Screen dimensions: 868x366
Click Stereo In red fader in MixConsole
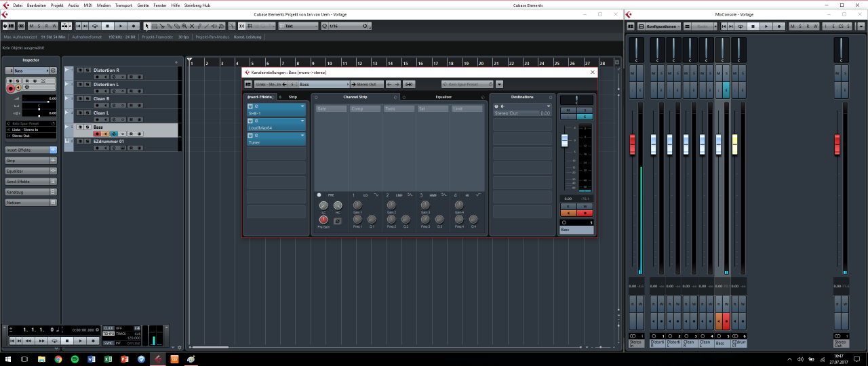pos(633,144)
